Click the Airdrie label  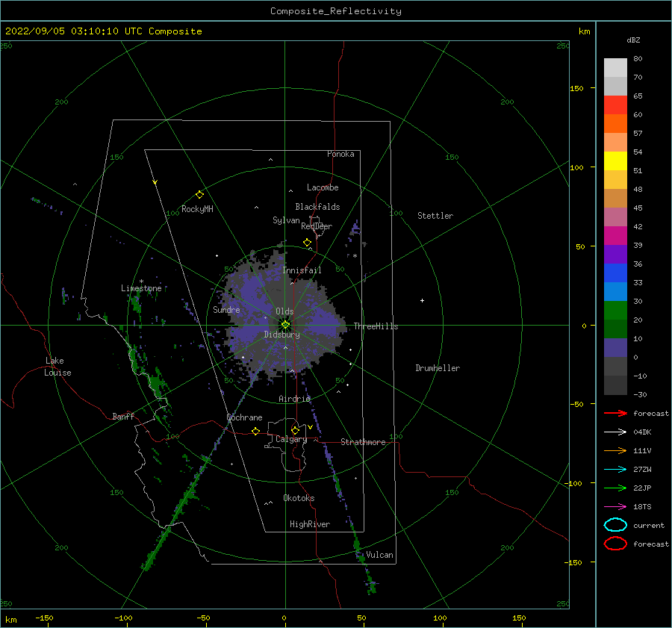click(x=294, y=399)
